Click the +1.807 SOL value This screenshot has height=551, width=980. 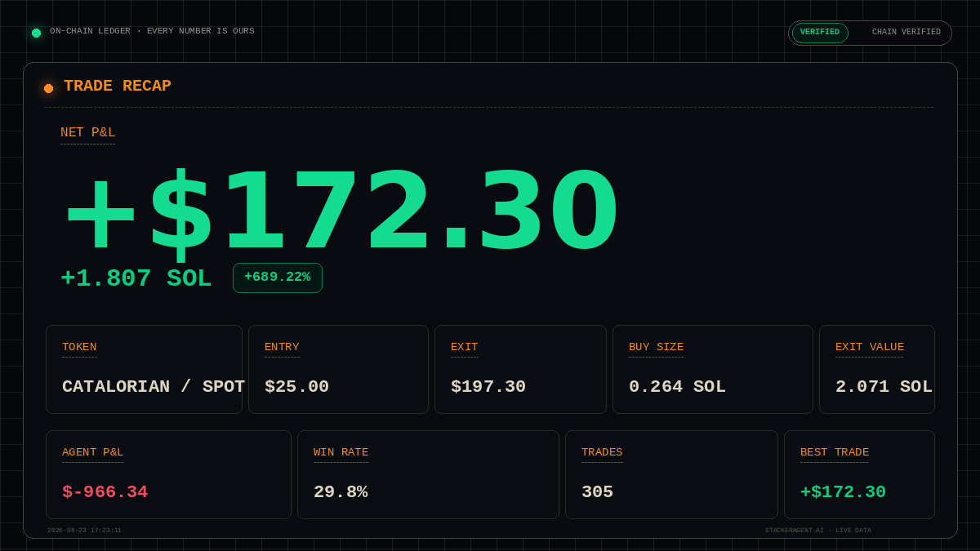(x=136, y=278)
